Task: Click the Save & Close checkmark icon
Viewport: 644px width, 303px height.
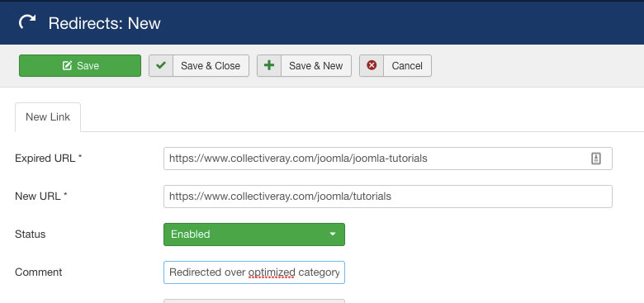Action: pos(161,65)
